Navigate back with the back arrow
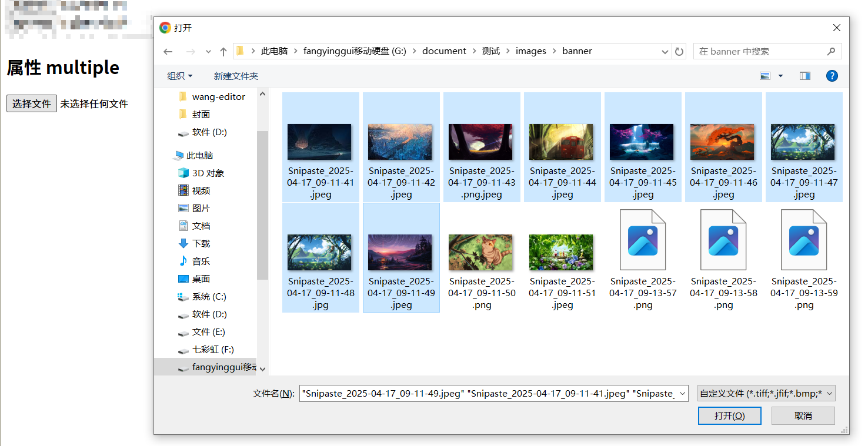The height and width of the screenshot is (446, 868). pyautogui.click(x=168, y=52)
